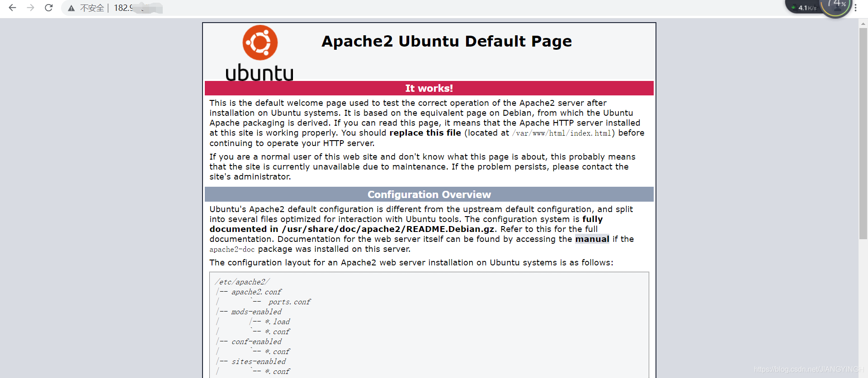The height and width of the screenshot is (378, 868).
Task: Click the '/var/www/html/index.html' path text
Action: (x=561, y=133)
